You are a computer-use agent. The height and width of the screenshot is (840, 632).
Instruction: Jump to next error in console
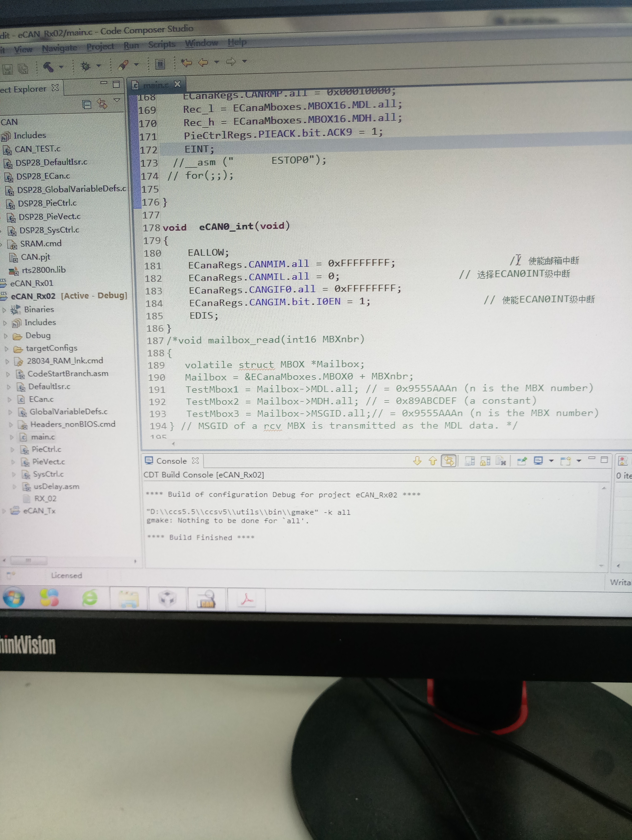coord(417,461)
